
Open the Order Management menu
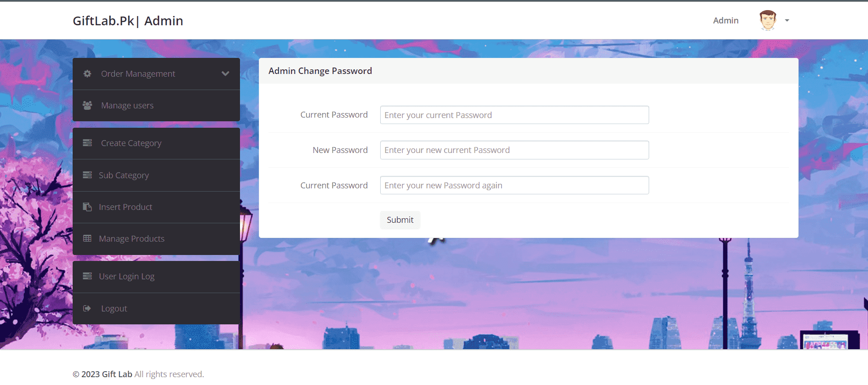[x=156, y=74]
